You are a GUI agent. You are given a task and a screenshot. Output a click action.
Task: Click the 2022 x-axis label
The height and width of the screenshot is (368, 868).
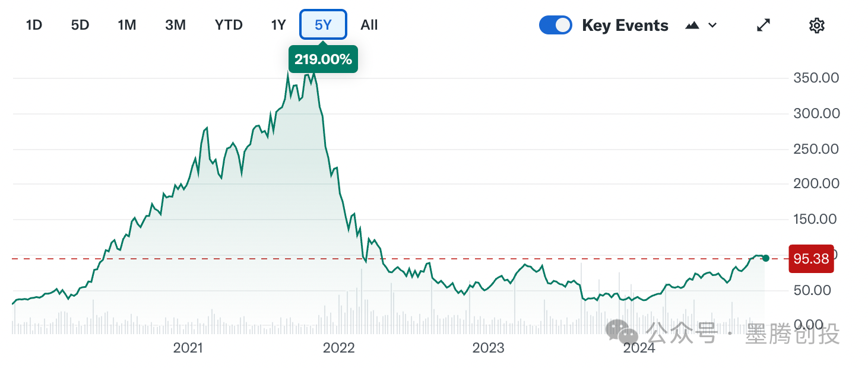338,348
